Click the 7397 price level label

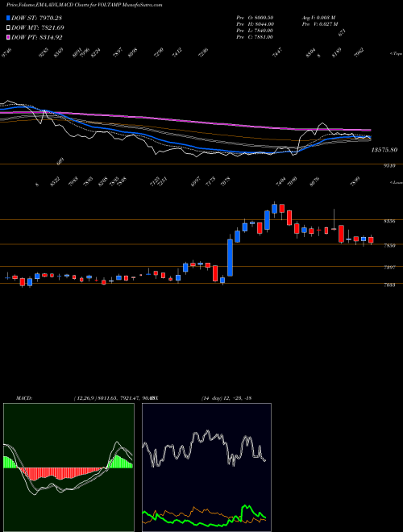389,268
